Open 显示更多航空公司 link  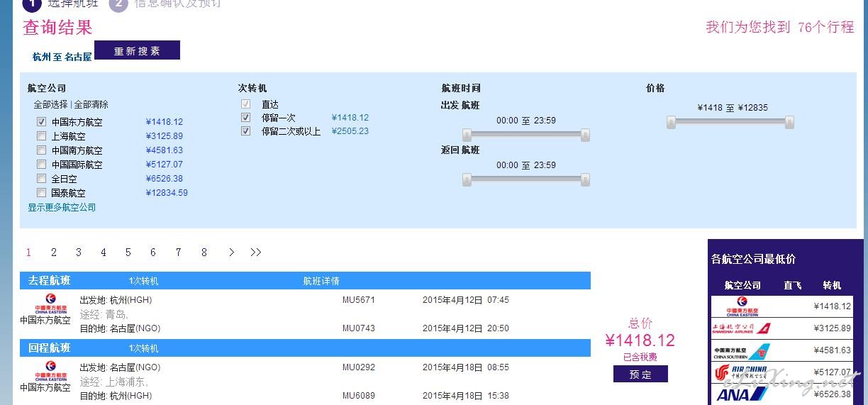[x=62, y=207]
